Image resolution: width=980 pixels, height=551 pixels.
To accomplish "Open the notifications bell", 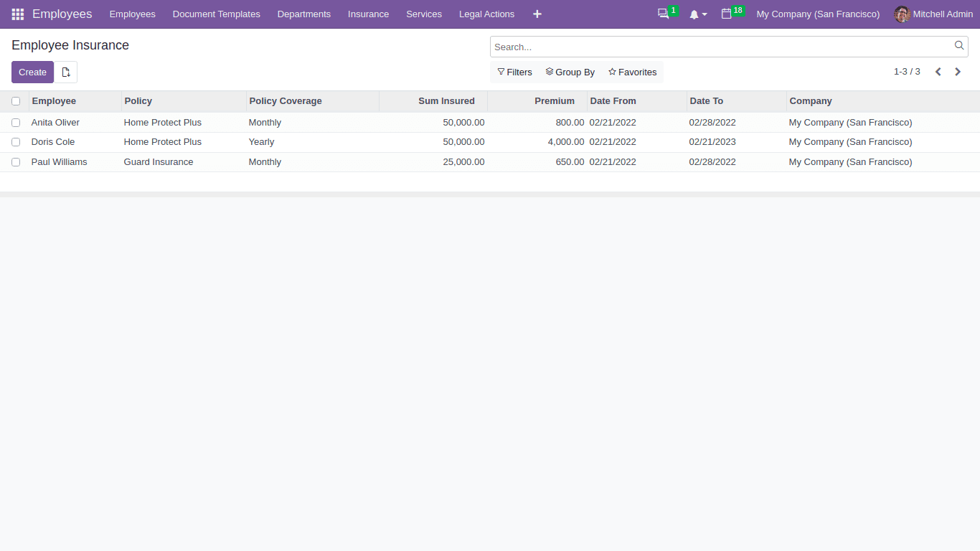I will click(694, 14).
